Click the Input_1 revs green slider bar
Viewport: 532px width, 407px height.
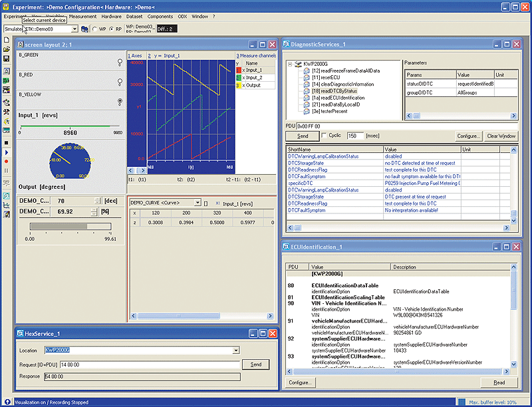coord(70,126)
